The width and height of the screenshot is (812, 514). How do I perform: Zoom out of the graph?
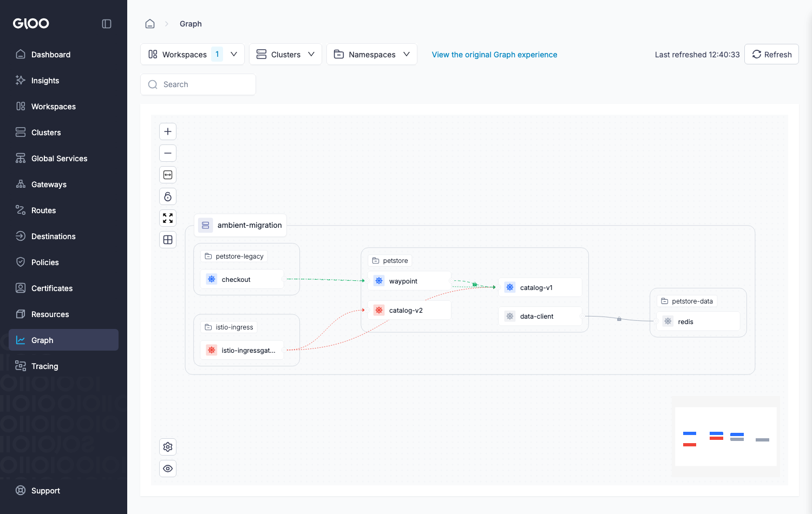point(168,153)
